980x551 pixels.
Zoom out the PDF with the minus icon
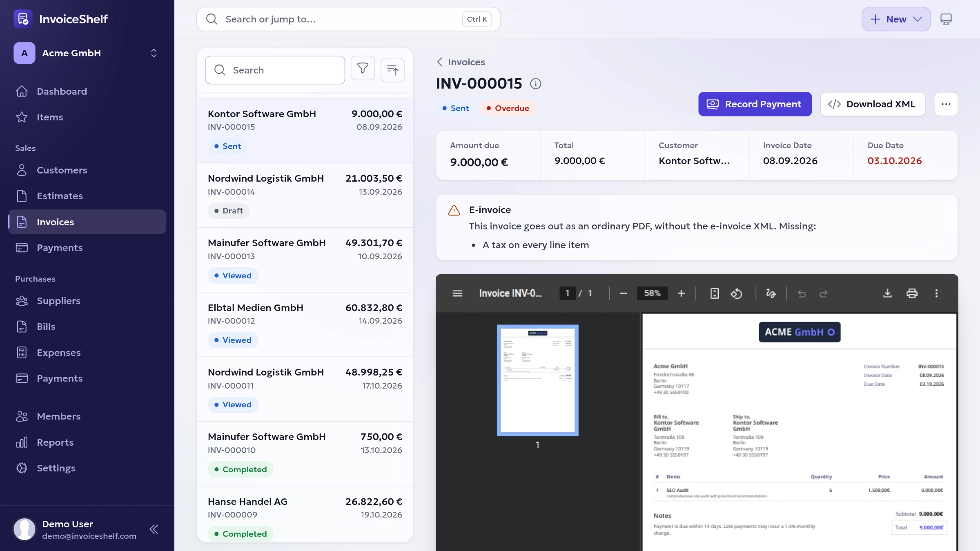click(623, 293)
